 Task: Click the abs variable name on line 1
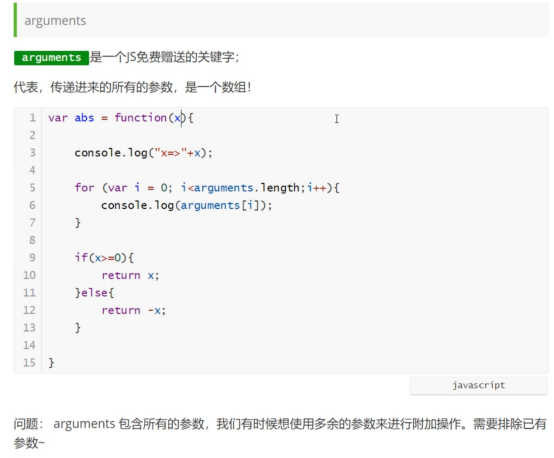pyautogui.click(x=84, y=118)
